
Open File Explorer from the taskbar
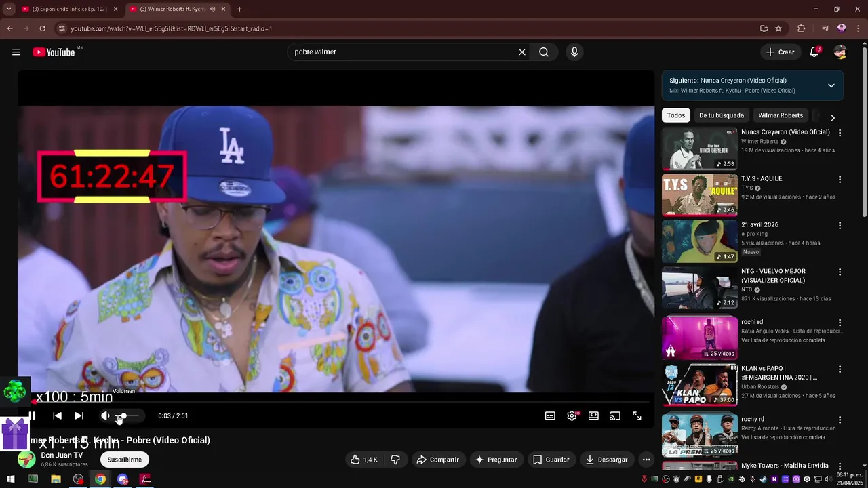pyautogui.click(x=56, y=479)
